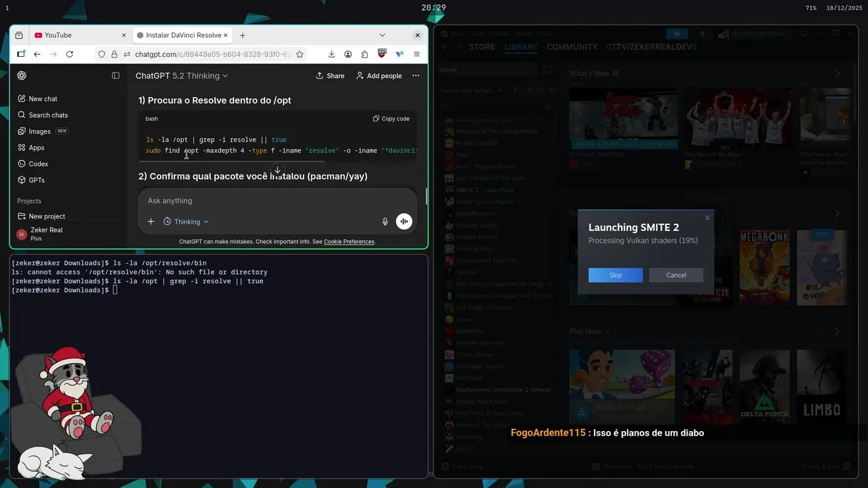The height and width of the screenshot is (488, 868).
Task: Click the chat vertical scrollbar
Action: click(426, 197)
